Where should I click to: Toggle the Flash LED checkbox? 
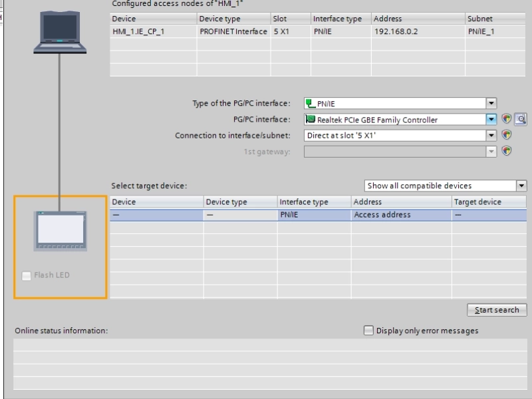27,276
